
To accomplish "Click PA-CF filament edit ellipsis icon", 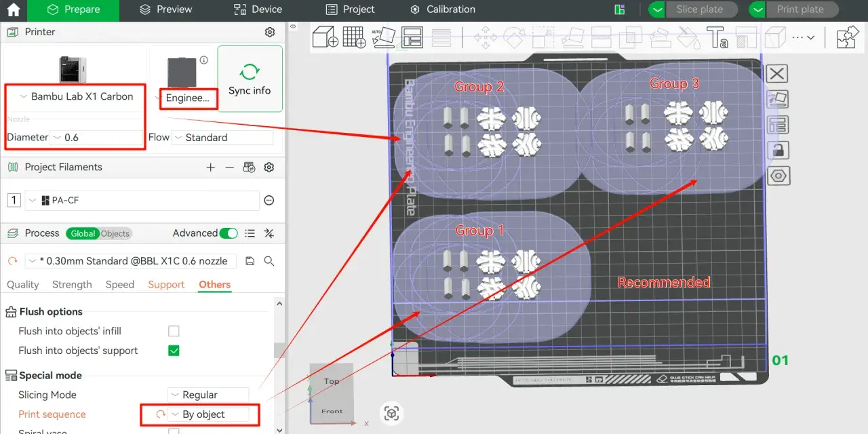I will (x=269, y=200).
